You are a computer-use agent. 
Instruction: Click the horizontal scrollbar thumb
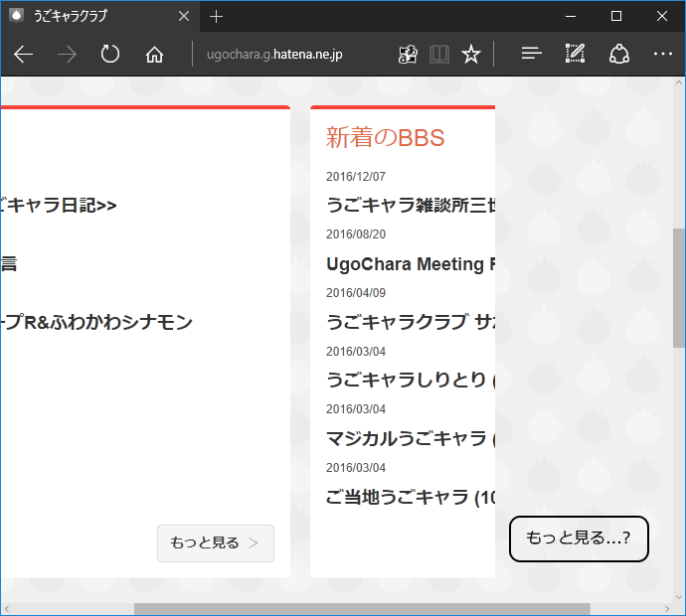362,609
